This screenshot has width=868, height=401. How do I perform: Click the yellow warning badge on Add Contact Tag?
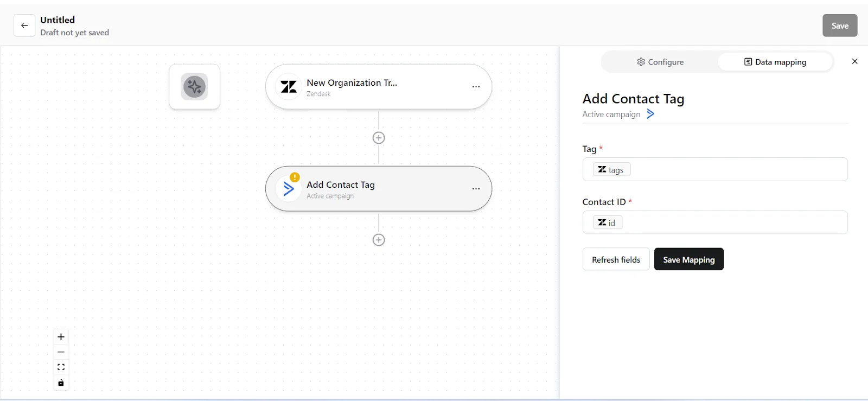[295, 177]
